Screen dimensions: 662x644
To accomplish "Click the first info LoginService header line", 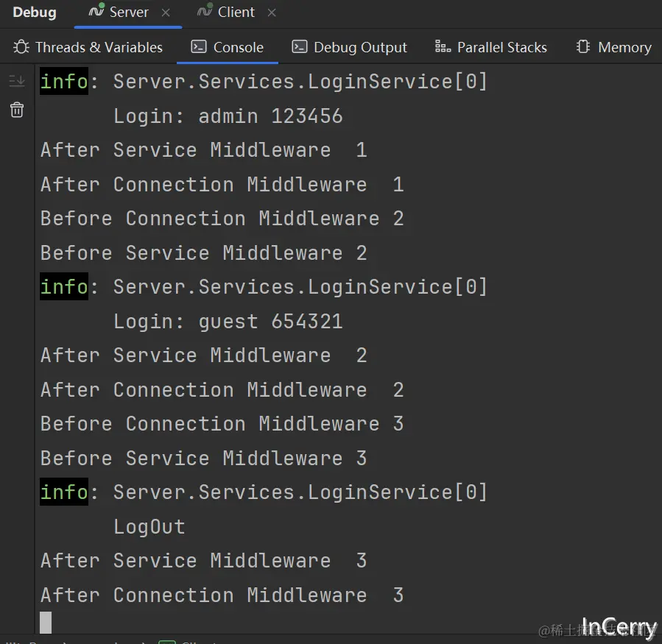I will [x=264, y=81].
